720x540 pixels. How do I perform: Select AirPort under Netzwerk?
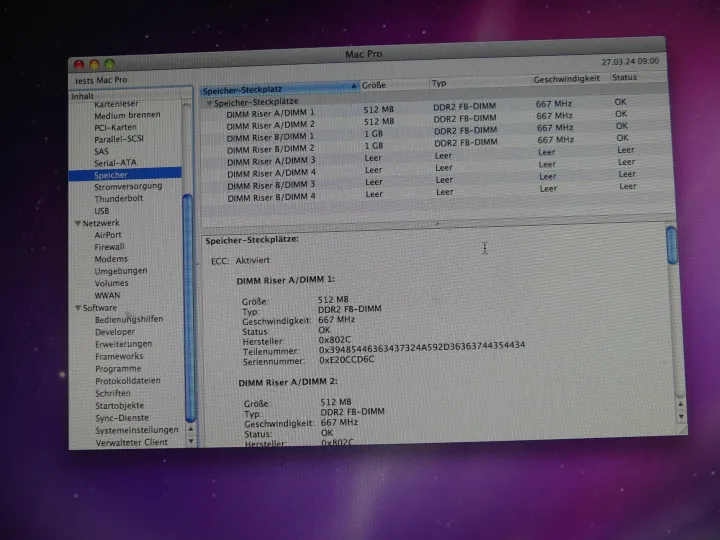click(x=108, y=235)
